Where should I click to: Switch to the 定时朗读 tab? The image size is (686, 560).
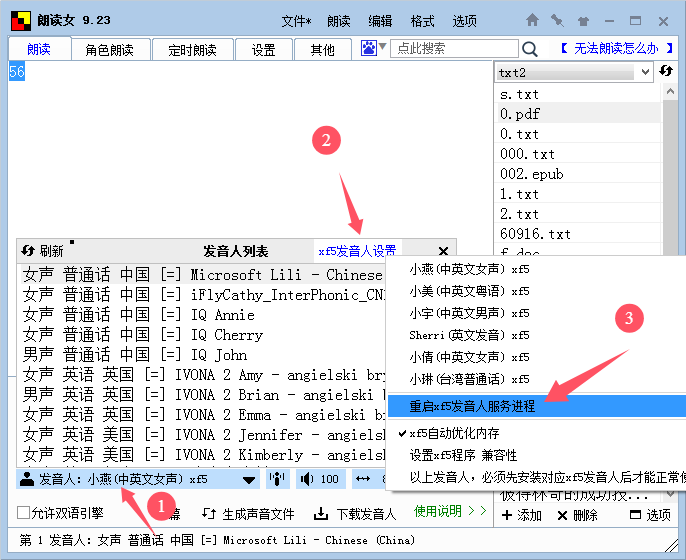coord(192,49)
